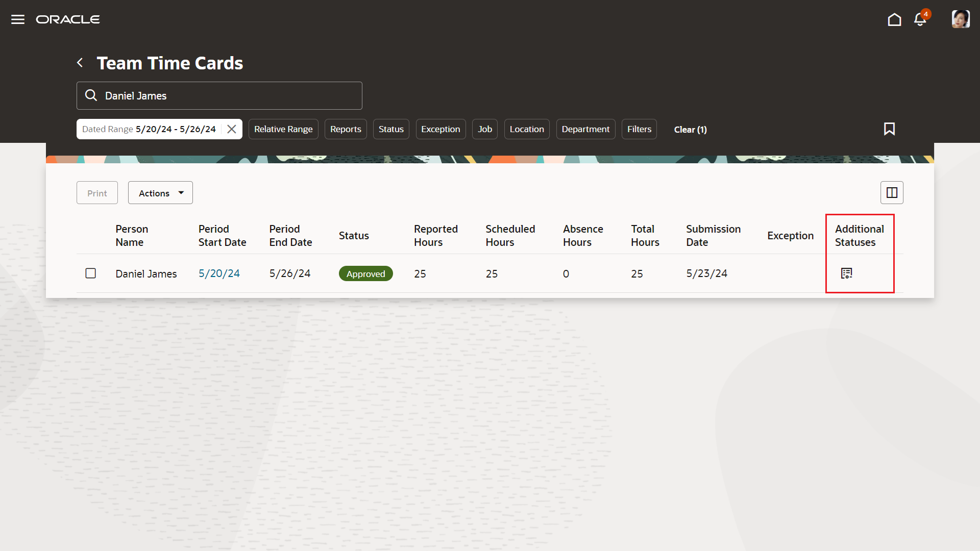The width and height of the screenshot is (980, 551).
Task: Remove the Dated Range filter chip
Action: point(232,129)
